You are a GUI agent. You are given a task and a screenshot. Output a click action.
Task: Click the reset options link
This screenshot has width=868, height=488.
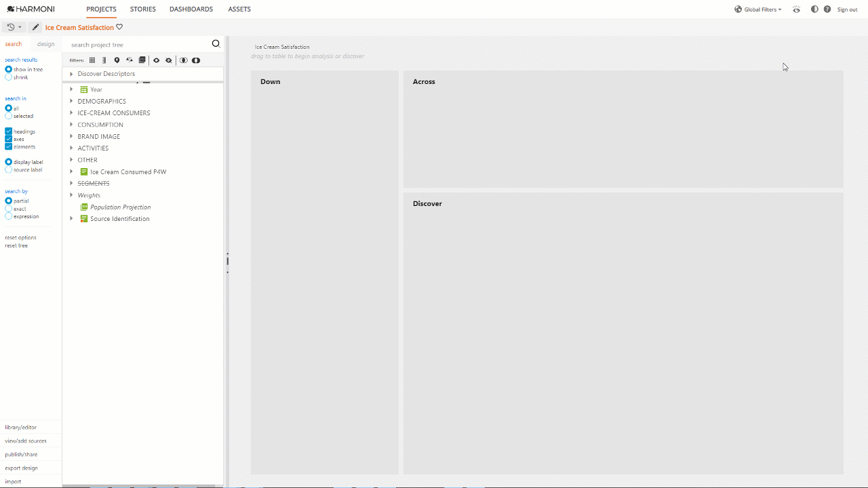tap(20, 237)
